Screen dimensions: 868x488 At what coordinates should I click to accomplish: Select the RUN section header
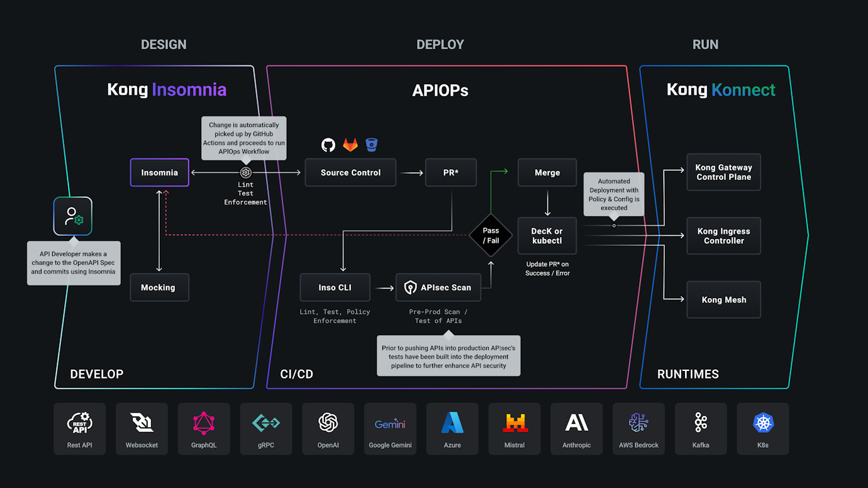pyautogui.click(x=705, y=44)
